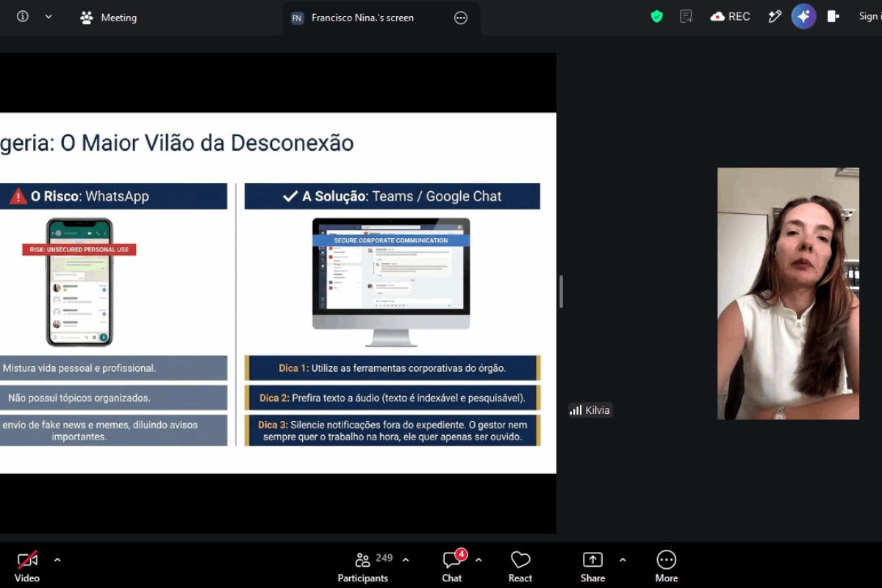Select Kilvia's video thumbnail
Viewport: 882px width, 588px height.
coord(788,293)
